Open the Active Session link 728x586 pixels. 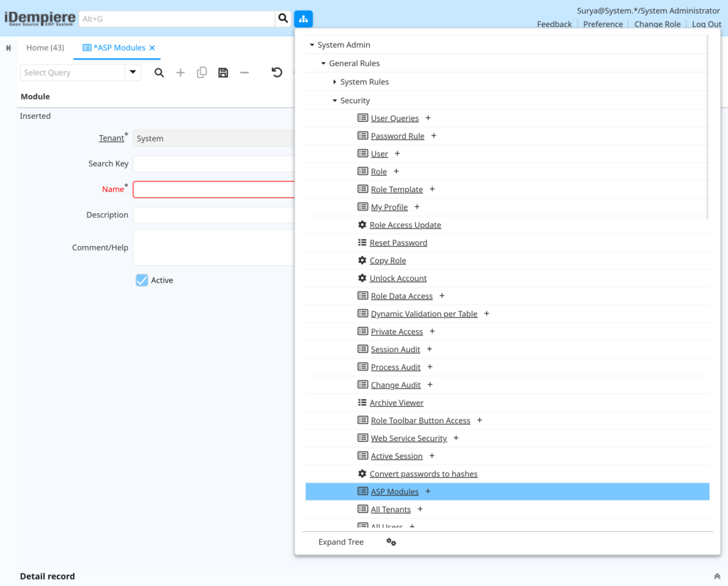397,456
